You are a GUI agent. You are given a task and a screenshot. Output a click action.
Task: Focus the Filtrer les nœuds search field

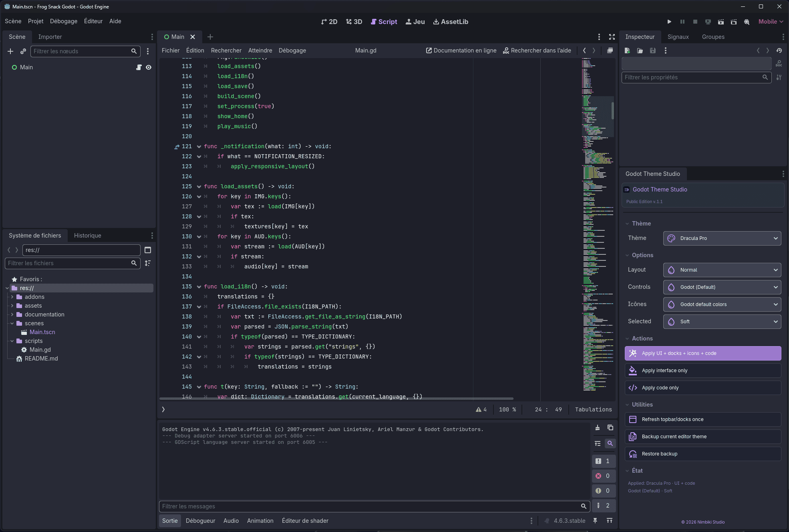(86, 51)
